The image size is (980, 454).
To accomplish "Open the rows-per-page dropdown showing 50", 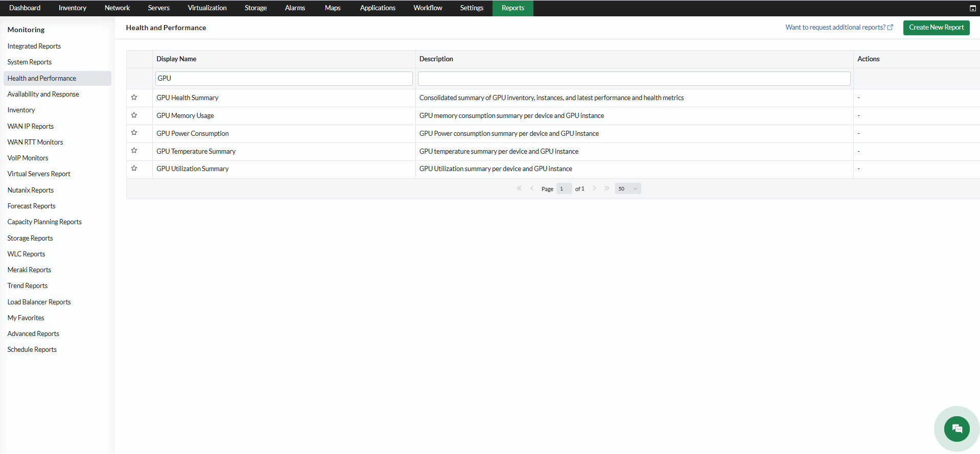I will tap(627, 188).
